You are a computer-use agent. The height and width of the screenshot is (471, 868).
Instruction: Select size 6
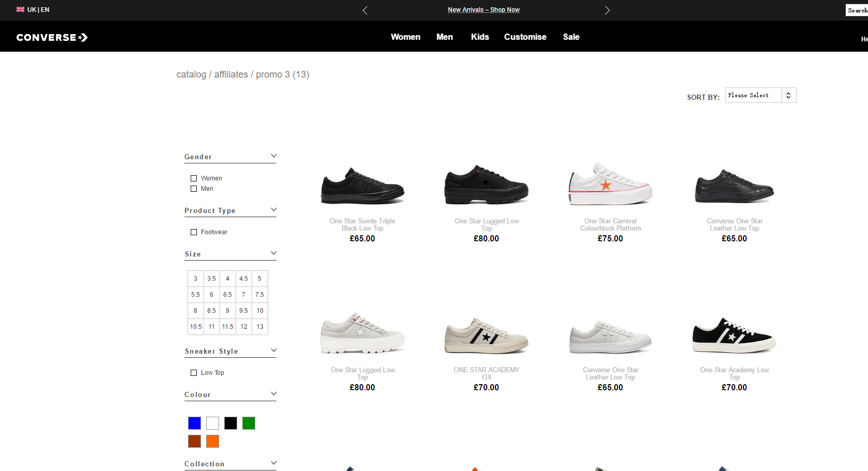click(x=211, y=295)
